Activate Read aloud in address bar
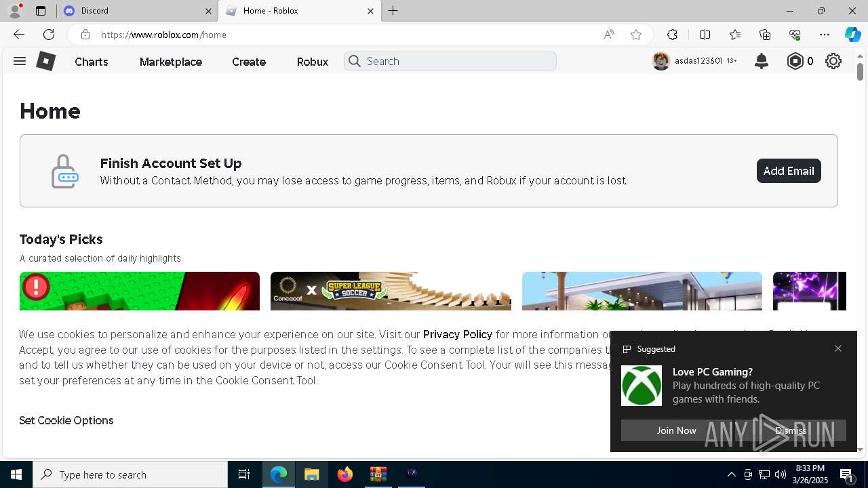This screenshot has width=868, height=488. (609, 35)
